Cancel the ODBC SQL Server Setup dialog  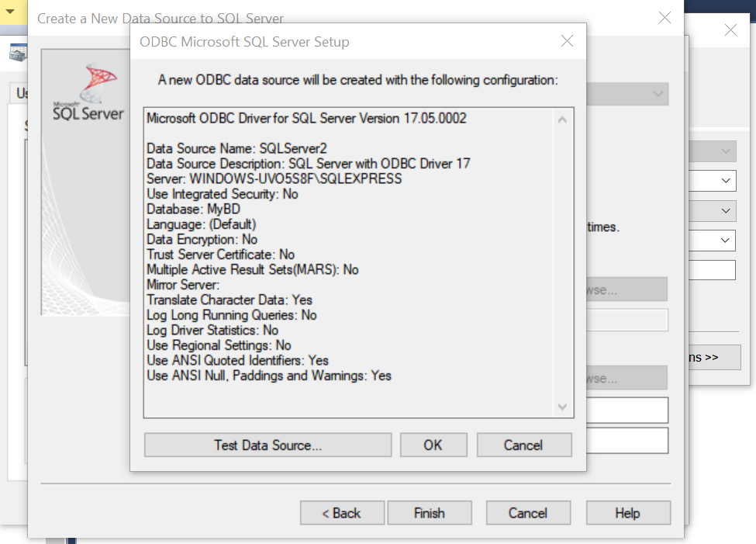click(x=523, y=445)
